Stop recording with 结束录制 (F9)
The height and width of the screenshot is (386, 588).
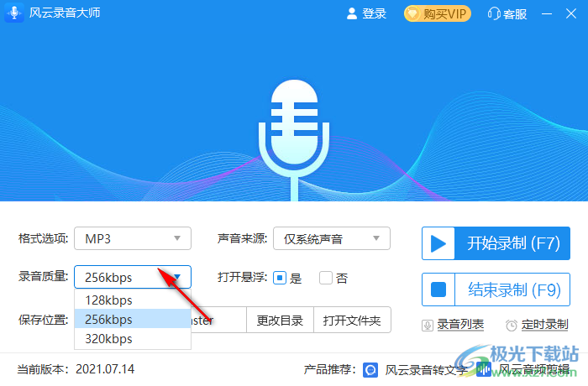click(x=496, y=289)
